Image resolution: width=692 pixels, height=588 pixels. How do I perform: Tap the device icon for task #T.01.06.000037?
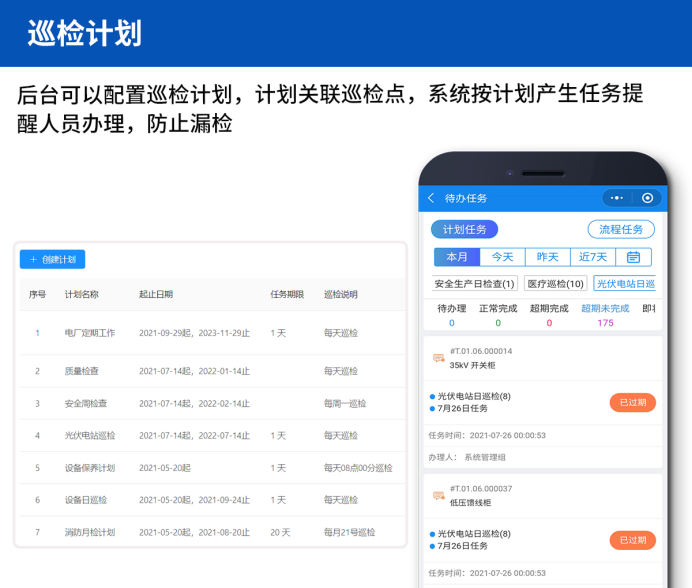[x=438, y=495]
